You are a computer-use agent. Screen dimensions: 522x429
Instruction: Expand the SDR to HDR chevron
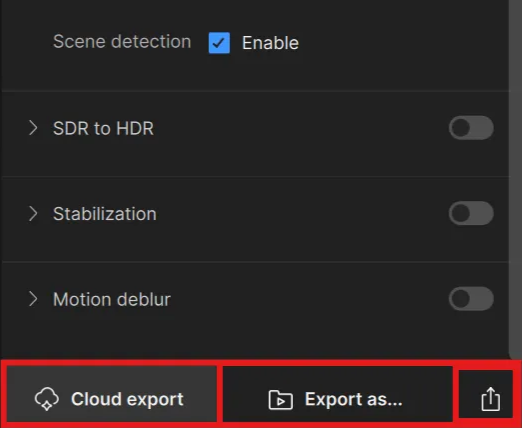[33, 128]
